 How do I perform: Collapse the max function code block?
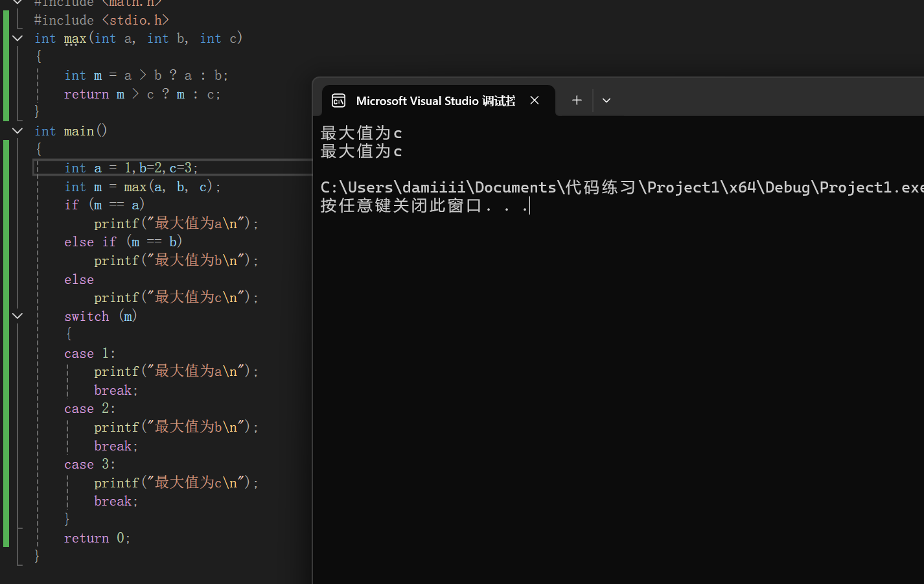point(17,38)
